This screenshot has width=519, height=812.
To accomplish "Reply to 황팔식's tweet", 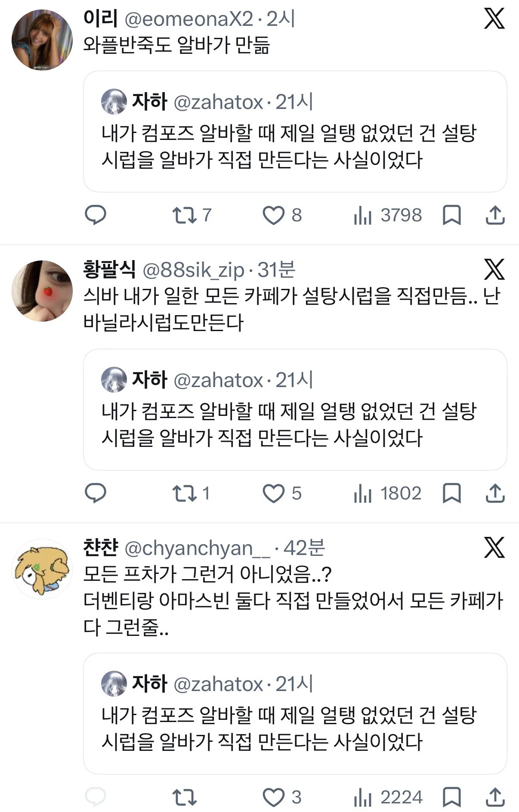I will click(x=95, y=493).
